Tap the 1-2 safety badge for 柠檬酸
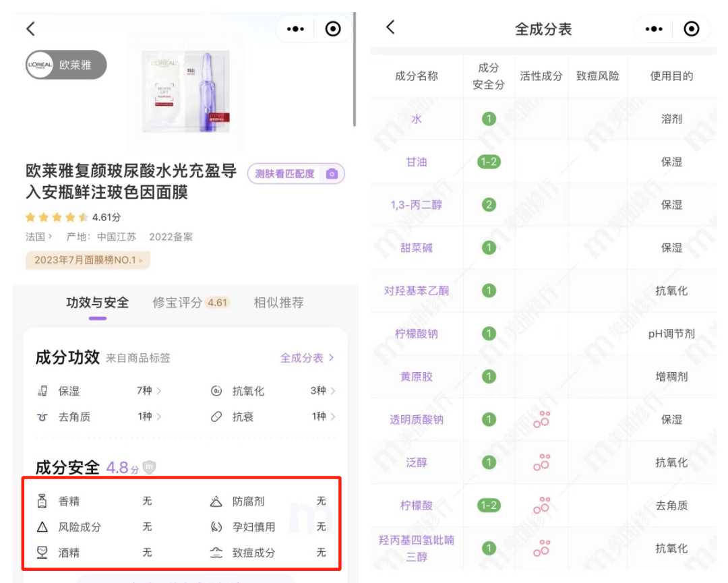Screen dimensions: 728x583 coord(489,505)
